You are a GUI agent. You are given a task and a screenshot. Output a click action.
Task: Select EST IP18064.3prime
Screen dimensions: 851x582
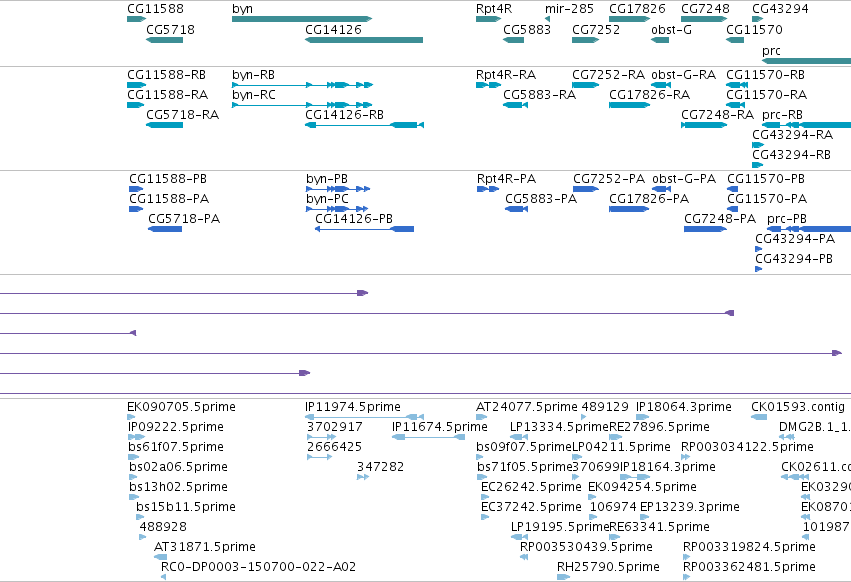(643, 417)
